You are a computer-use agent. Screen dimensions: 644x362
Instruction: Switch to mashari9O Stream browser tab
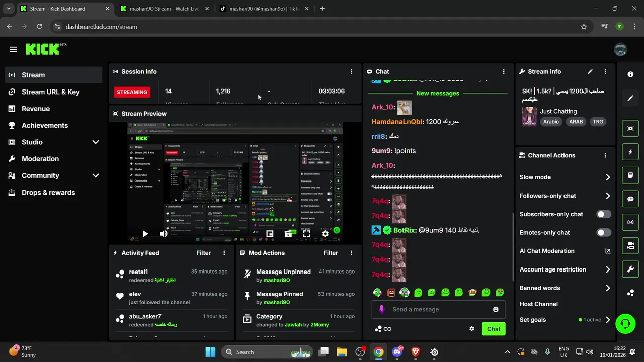[x=165, y=9]
